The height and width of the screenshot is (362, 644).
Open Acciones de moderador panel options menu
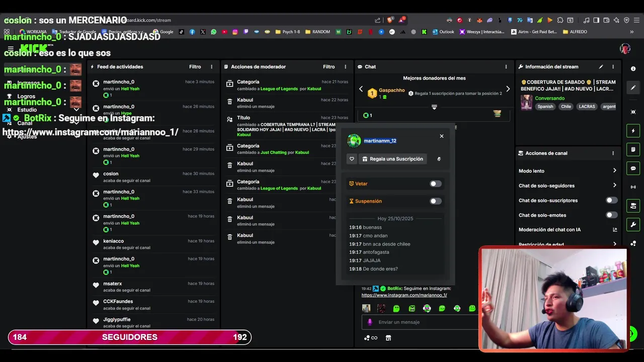(x=345, y=67)
